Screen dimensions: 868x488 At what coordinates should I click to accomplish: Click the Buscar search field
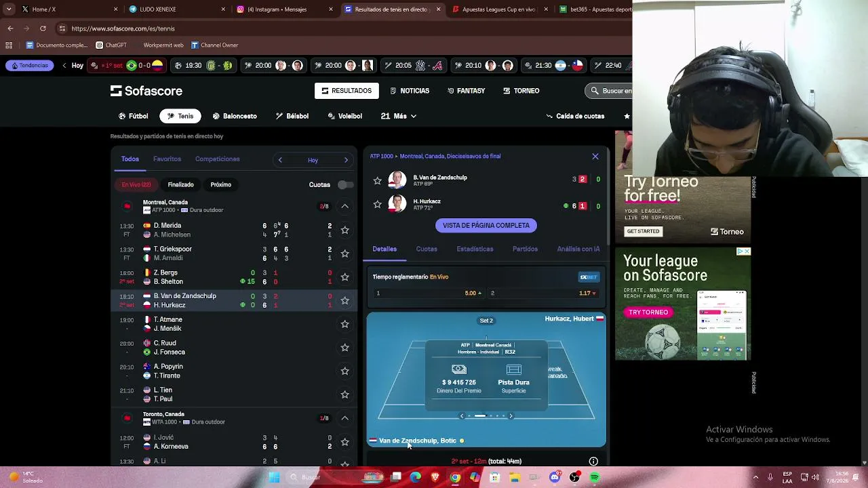610,91
